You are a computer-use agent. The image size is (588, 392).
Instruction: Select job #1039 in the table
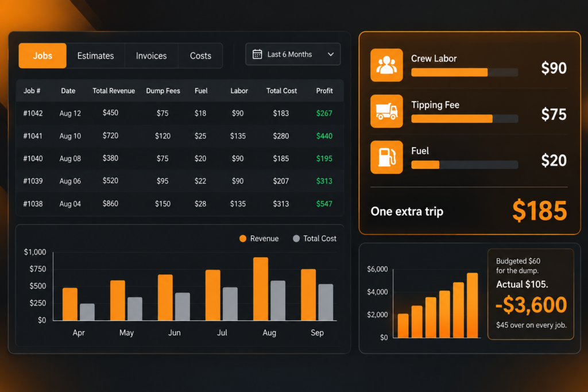(x=180, y=181)
